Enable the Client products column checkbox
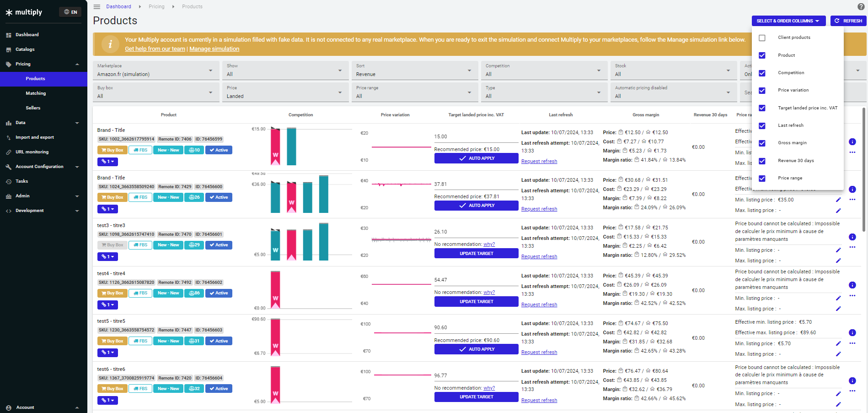 click(x=762, y=38)
